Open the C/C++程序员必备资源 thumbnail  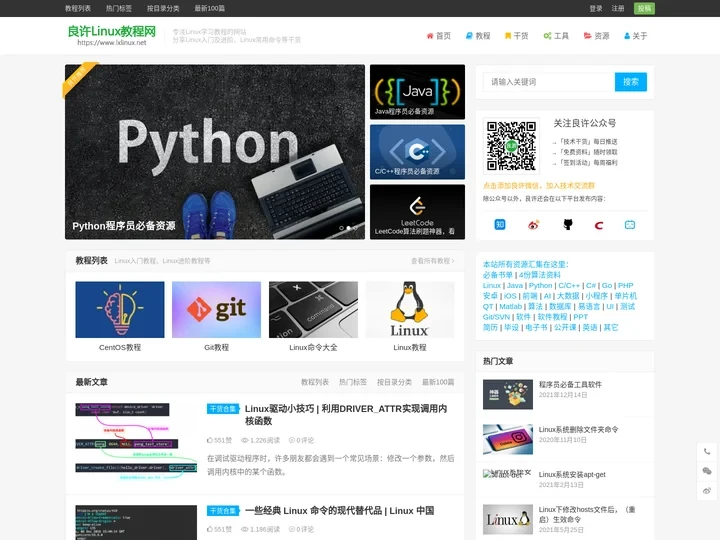[417, 152]
